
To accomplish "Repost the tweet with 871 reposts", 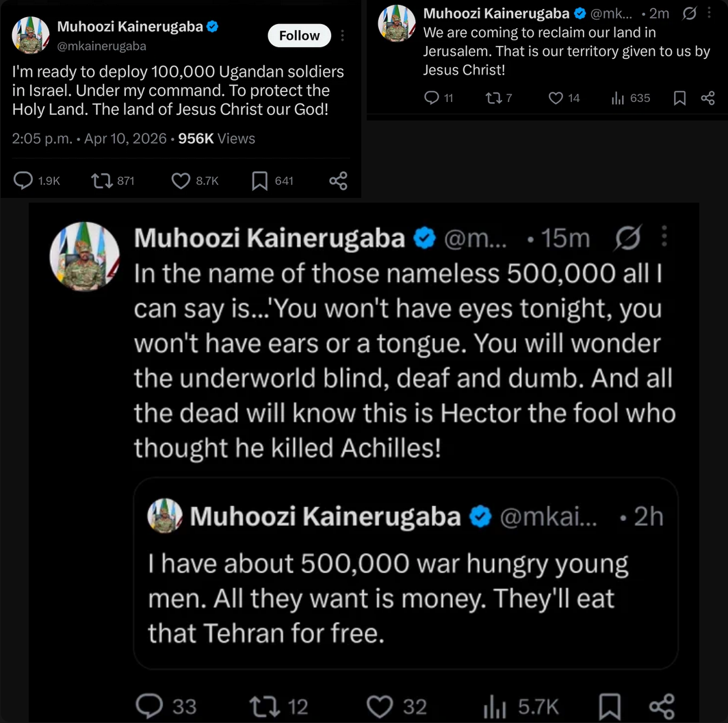I will pyautogui.click(x=101, y=181).
